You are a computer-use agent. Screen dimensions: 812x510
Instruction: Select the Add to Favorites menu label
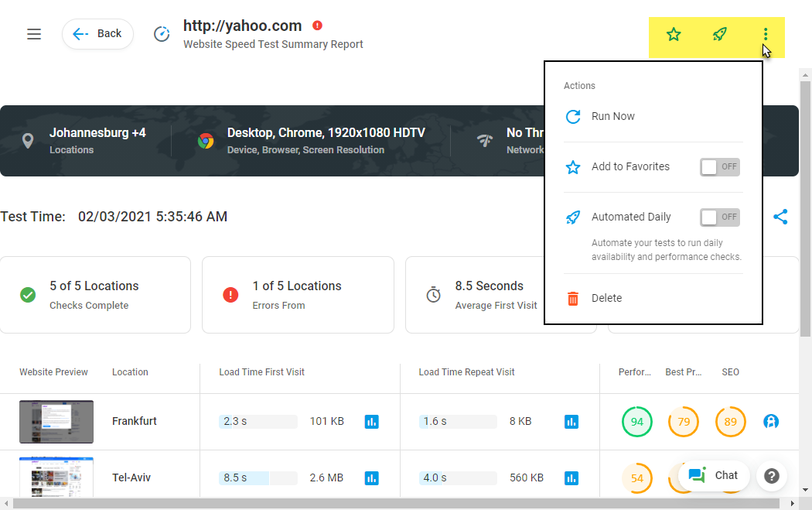(x=630, y=166)
